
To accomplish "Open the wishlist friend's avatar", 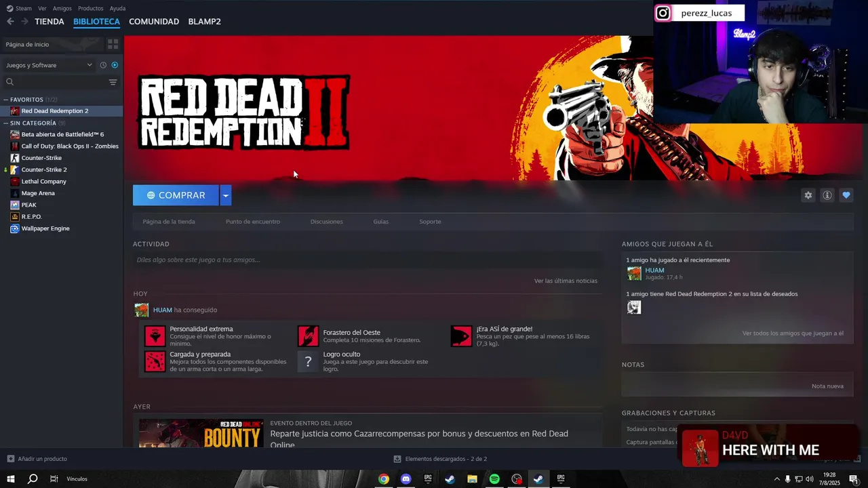I will coord(634,308).
